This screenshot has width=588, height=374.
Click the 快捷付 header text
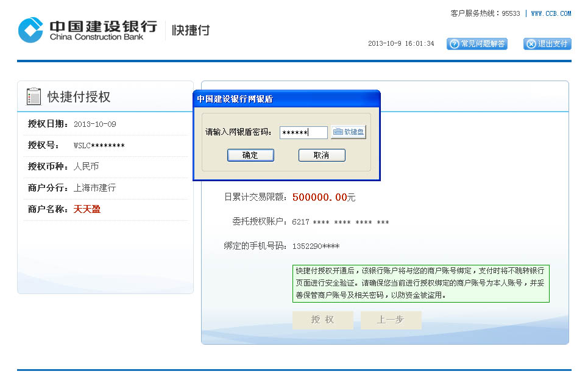point(191,30)
